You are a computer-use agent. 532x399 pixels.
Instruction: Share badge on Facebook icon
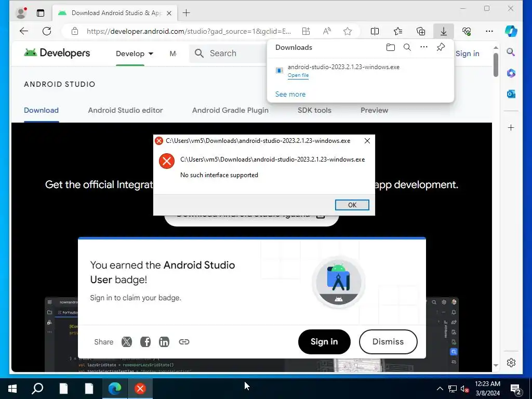coord(145,342)
